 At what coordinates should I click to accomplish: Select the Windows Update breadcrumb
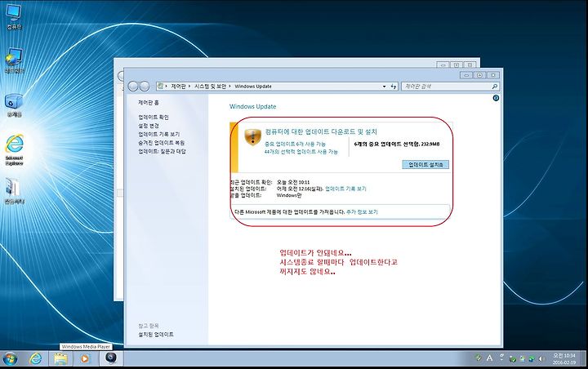(x=253, y=87)
